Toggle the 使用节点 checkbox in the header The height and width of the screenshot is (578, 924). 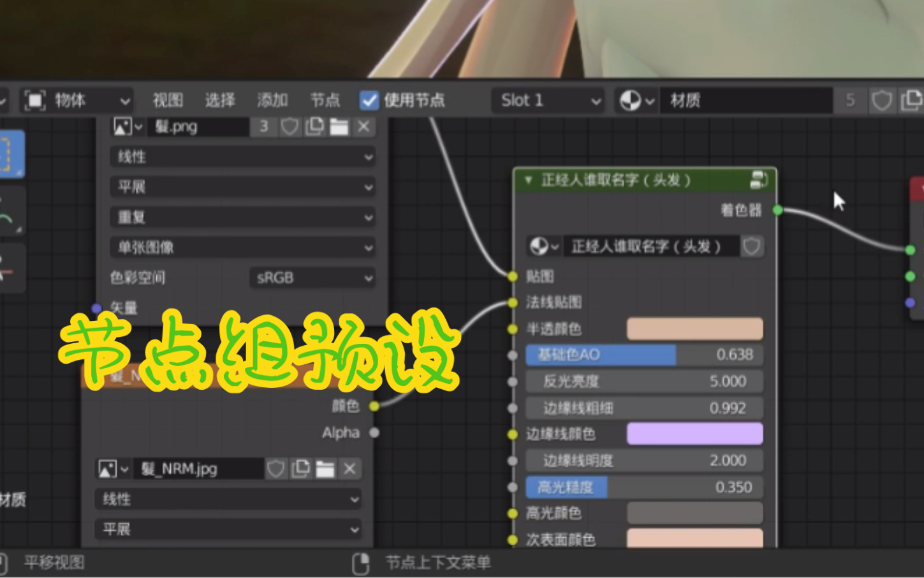point(369,100)
